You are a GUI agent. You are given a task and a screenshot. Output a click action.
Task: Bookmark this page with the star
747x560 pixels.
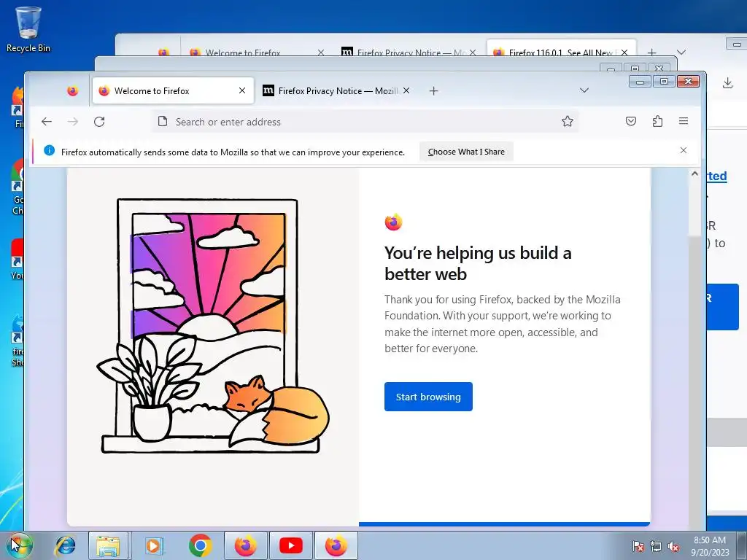pos(567,122)
